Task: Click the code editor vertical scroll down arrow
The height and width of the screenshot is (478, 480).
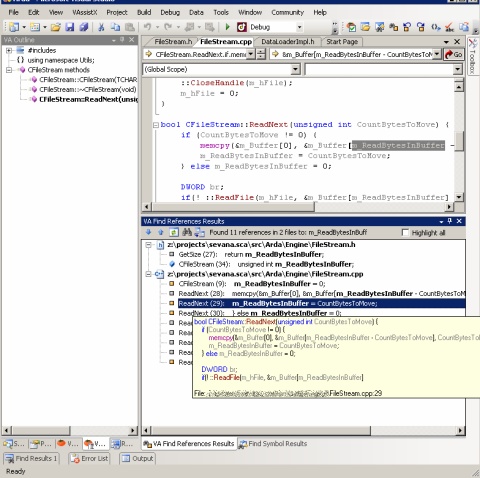Action: click(459, 197)
